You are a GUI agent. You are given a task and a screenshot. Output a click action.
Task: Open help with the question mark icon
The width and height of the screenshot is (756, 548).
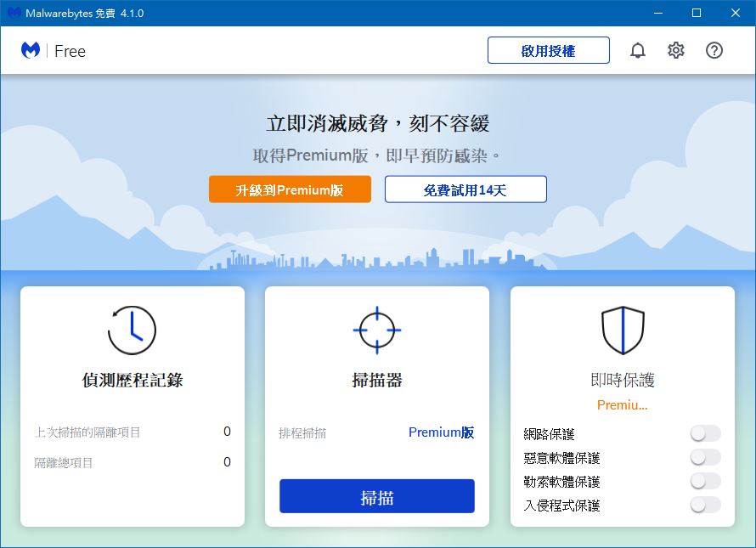714,50
